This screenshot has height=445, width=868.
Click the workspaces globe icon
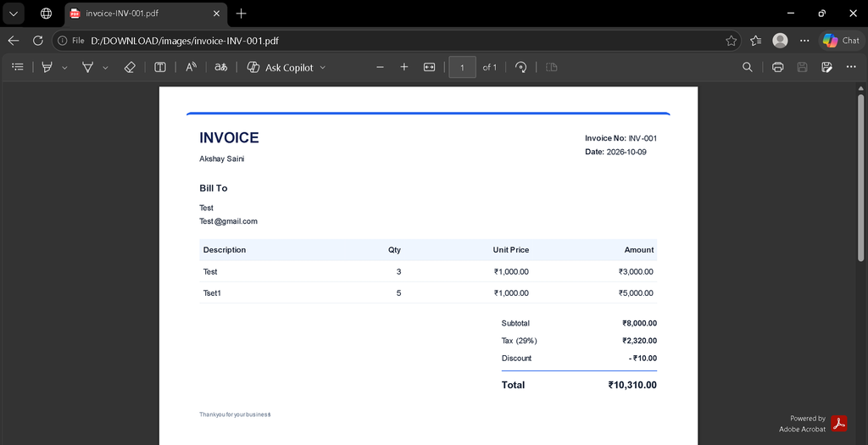(46, 14)
